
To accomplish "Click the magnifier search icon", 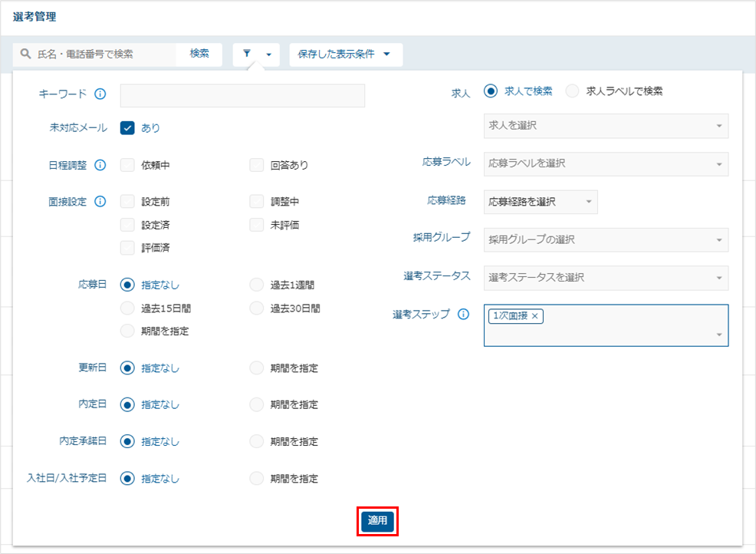I will 25,54.
